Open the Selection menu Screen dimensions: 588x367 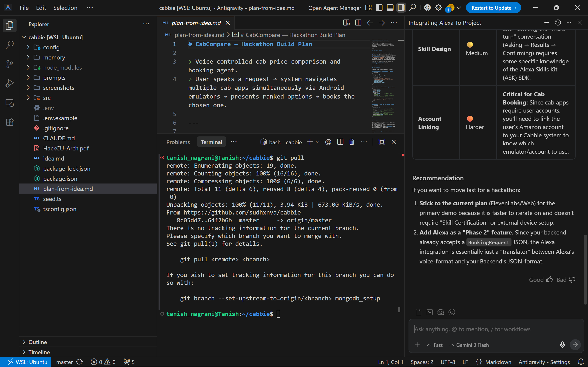65,8
